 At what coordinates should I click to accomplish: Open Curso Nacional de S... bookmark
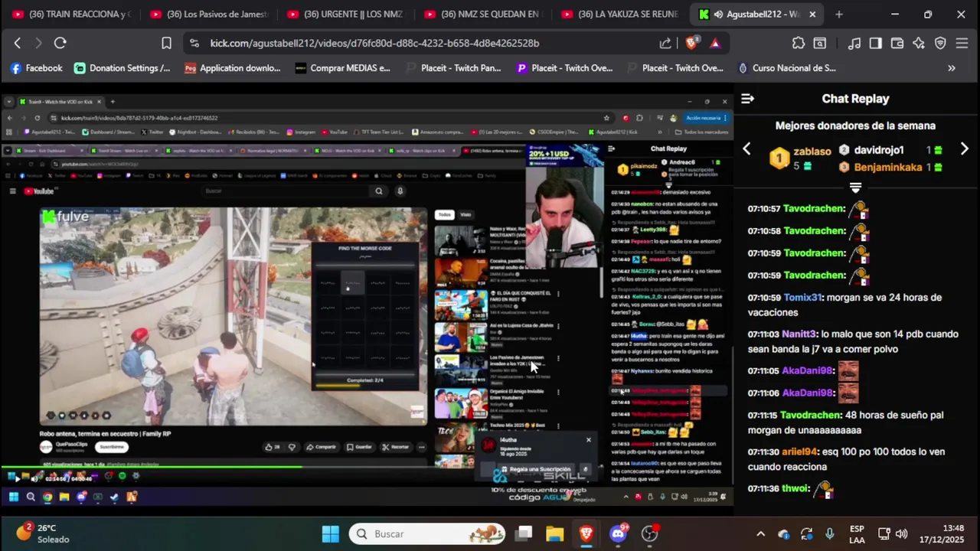coord(786,68)
